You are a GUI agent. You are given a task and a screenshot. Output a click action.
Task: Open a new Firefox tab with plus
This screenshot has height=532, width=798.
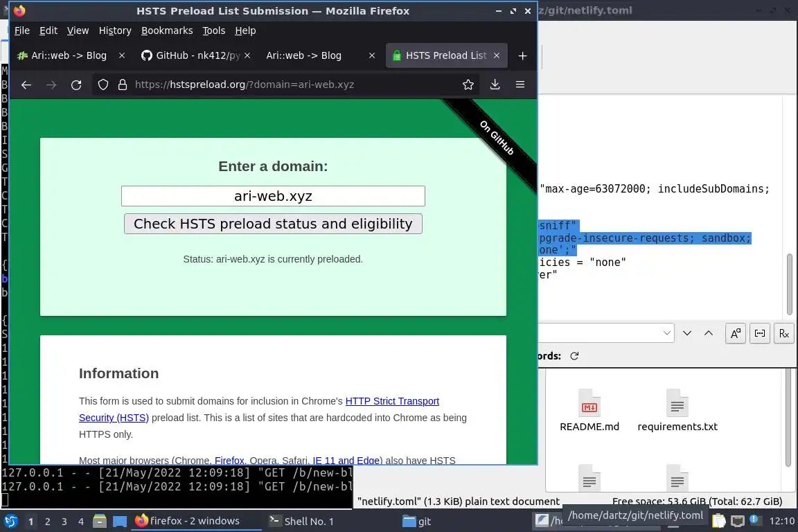[523, 56]
